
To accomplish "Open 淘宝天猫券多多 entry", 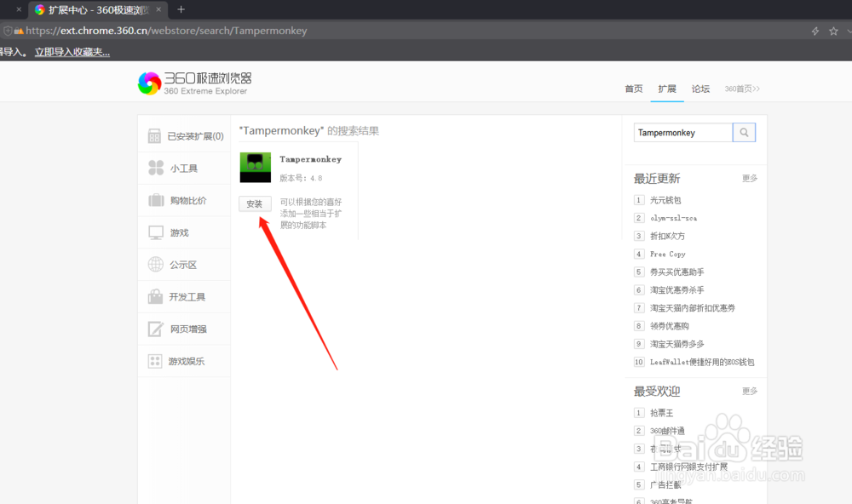I will pos(677,344).
